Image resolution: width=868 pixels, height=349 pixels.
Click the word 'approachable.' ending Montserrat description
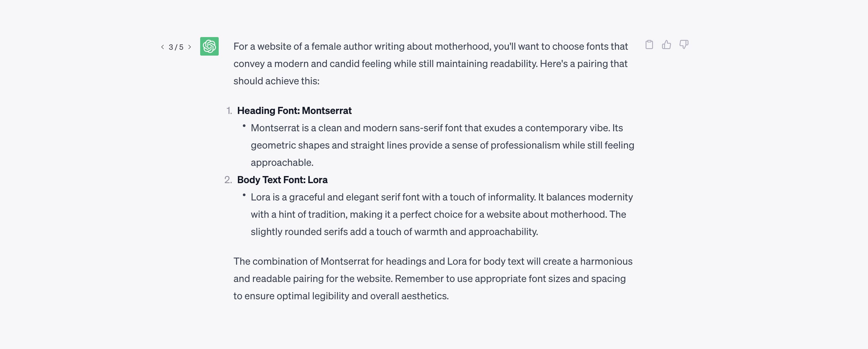point(282,162)
